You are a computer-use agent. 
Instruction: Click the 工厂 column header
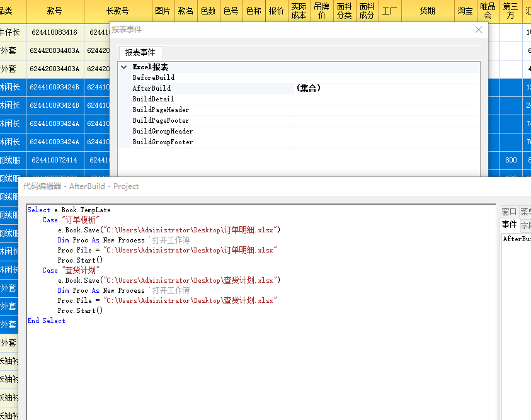coord(390,11)
